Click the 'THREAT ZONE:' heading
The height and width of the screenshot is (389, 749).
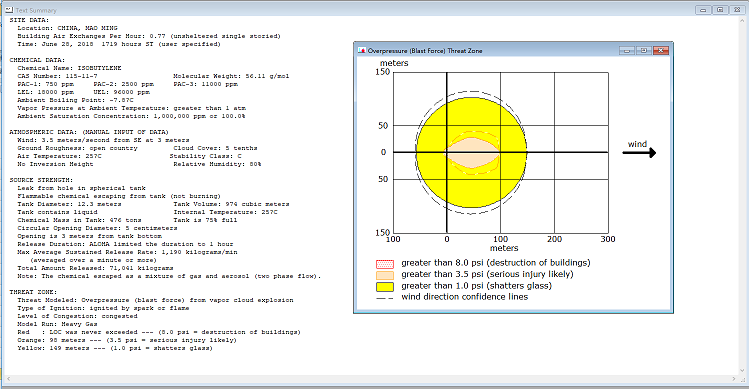click(x=33, y=292)
